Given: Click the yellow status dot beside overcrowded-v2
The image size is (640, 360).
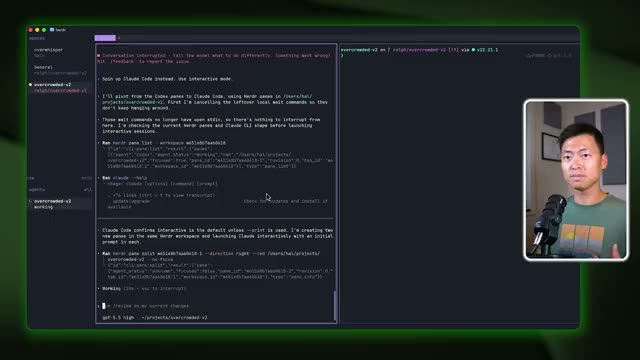Looking at the screenshot, I should 31,84.
